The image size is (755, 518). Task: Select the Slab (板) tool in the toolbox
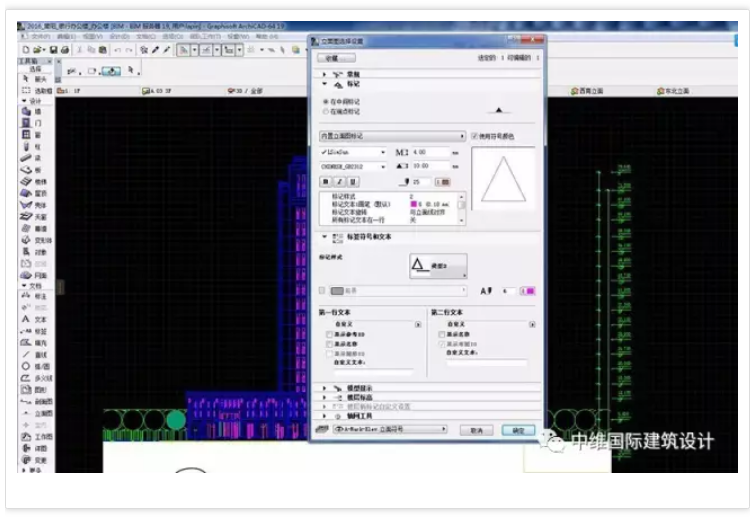pos(32,170)
